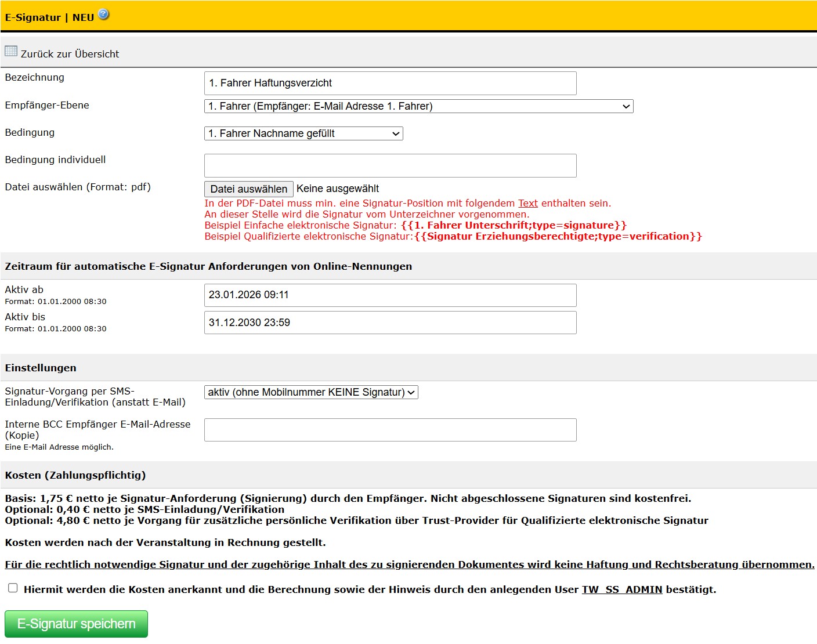Go back via Zurück zur Übersicht link

(70, 54)
